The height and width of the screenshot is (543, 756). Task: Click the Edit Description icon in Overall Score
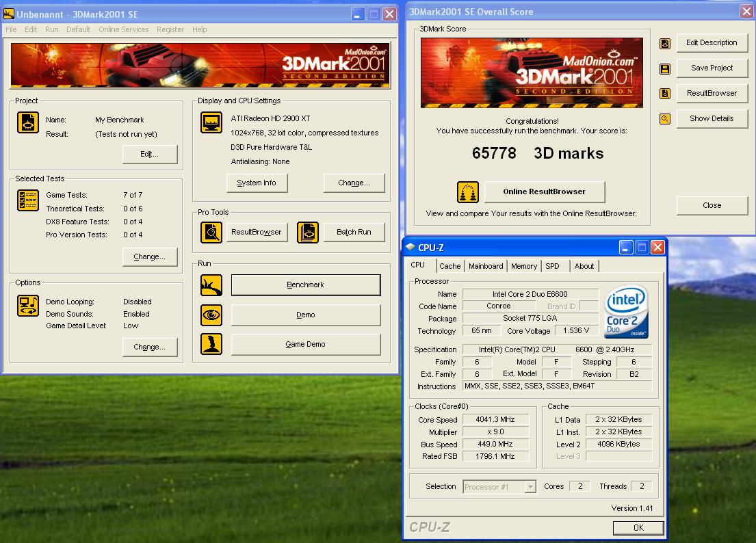click(665, 44)
